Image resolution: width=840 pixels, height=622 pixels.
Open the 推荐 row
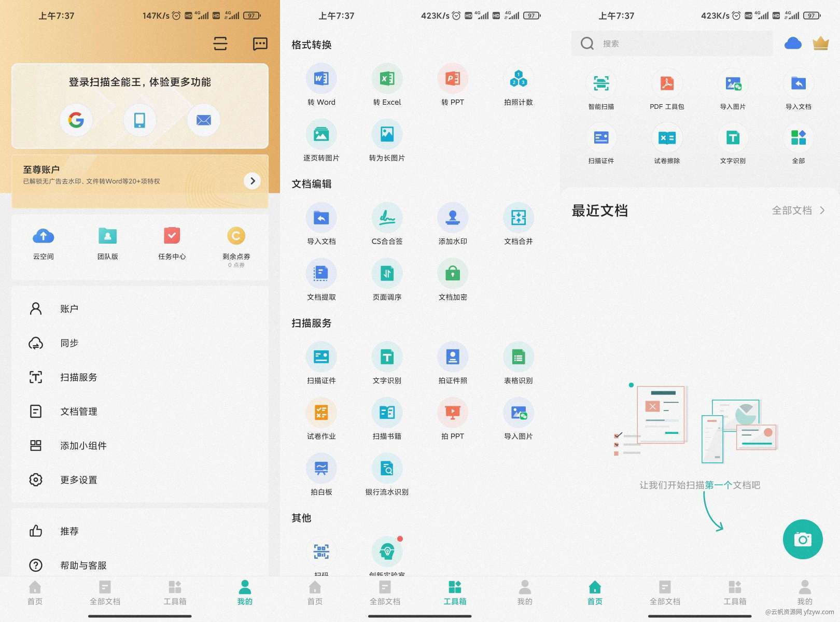tap(140, 531)
